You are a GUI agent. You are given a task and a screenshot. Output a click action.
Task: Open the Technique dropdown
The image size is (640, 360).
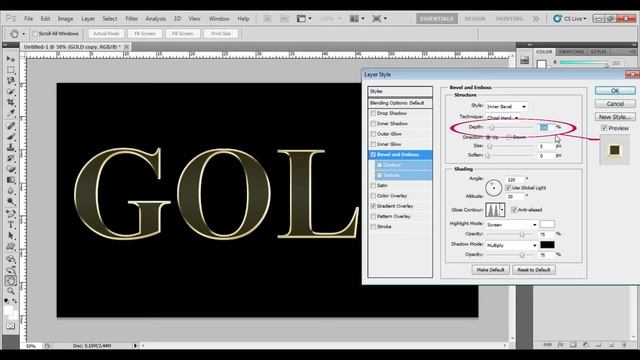tap(503, 118)
